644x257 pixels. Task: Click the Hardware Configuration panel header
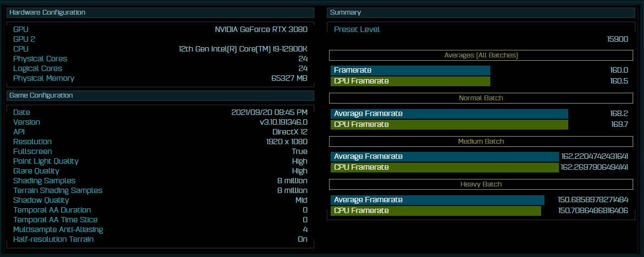160,12
